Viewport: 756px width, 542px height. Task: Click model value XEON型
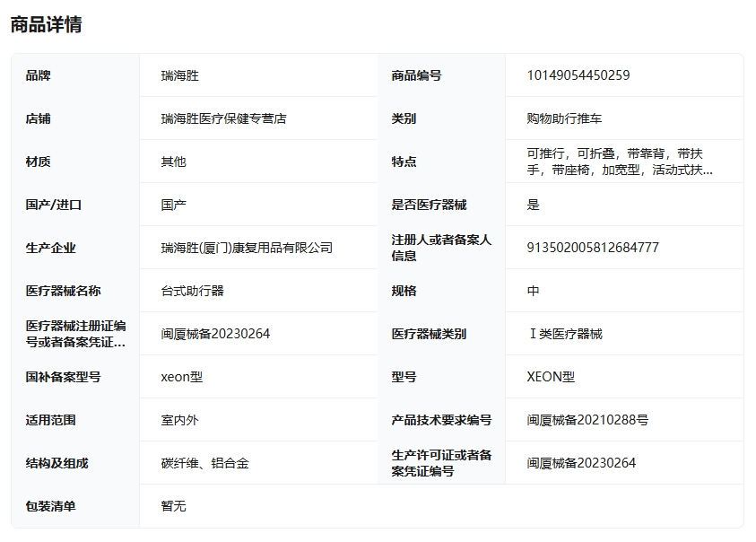[551, 377]
